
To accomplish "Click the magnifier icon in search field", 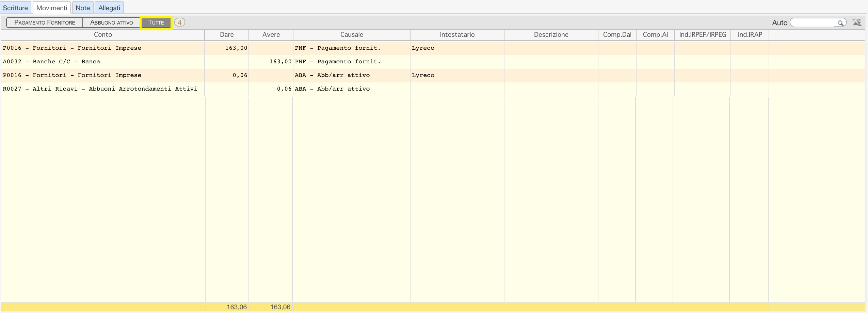I will [840, 23].
